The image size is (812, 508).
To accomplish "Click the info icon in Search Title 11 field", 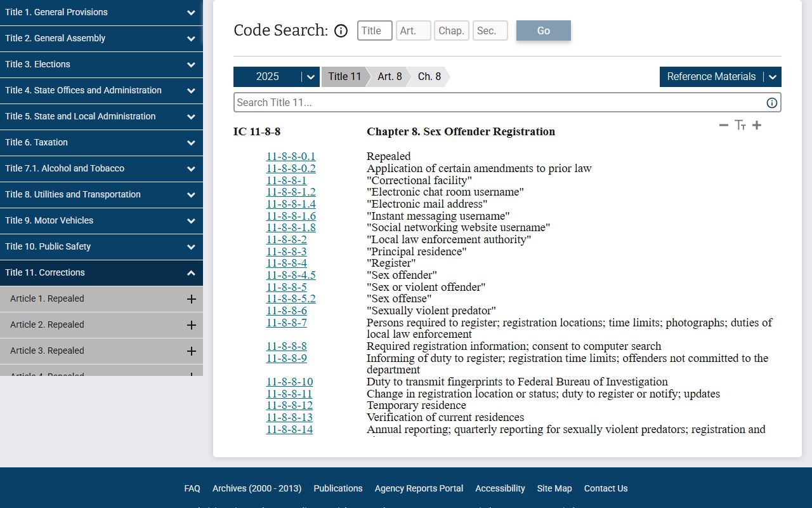I will click(x=772, y=103).
